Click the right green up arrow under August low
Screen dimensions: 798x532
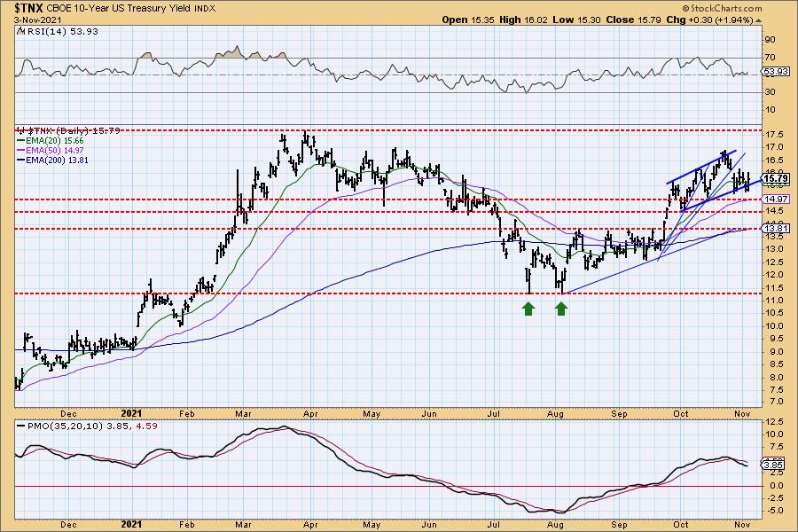(561, 309)
